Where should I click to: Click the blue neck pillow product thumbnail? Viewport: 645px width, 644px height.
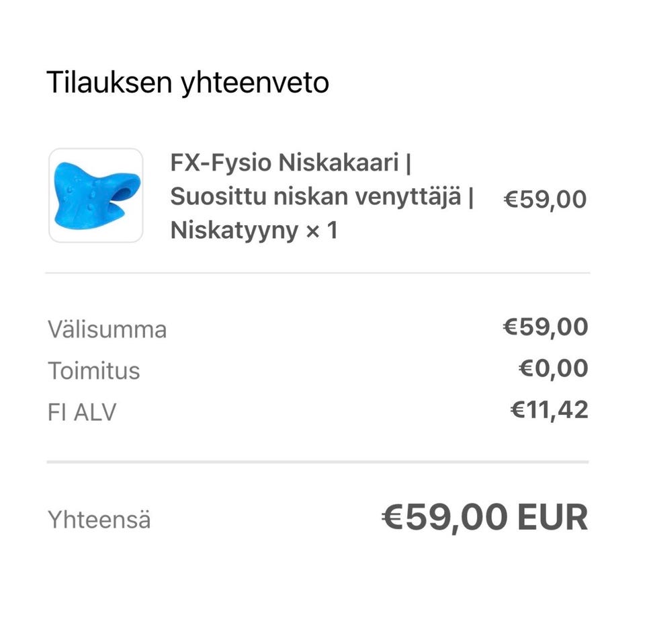(x=95, y=195)
